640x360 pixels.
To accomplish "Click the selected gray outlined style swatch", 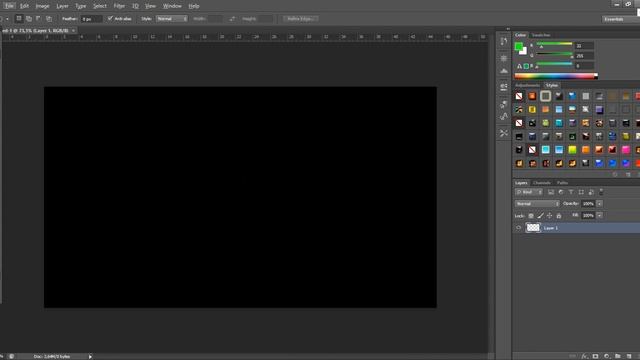I will click(545, 96).
